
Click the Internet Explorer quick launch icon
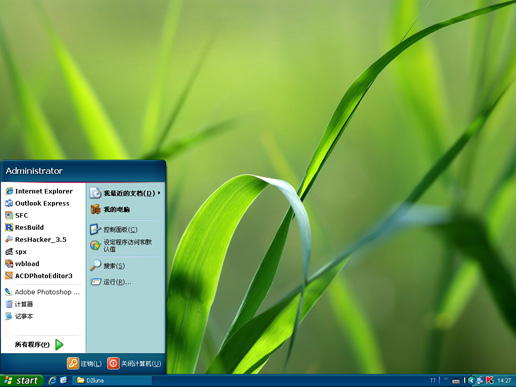pyautogui.click(x=52, y=380)
